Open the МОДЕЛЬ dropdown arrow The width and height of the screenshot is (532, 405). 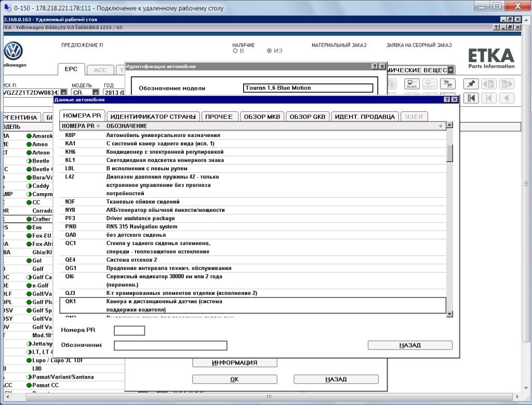coord(96,92)
